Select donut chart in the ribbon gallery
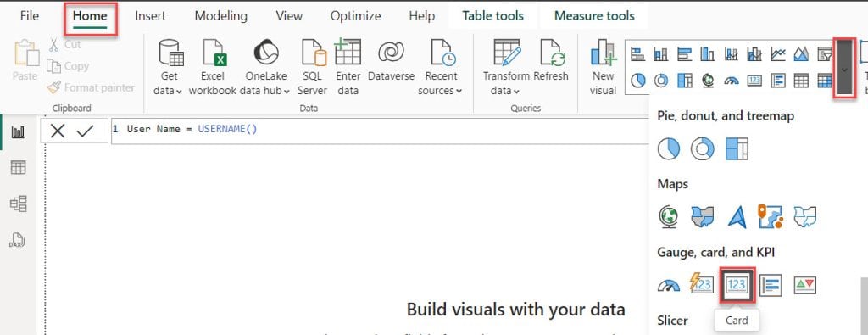Image resolution: width=868 pixels, height=335 pixels. 660,81
